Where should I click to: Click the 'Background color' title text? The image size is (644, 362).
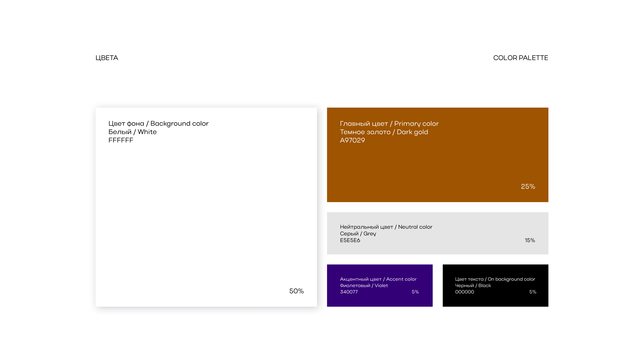coord(179,124)
